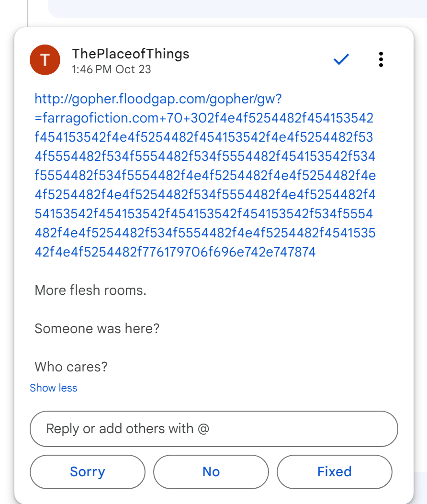Click the orange T profile avatar
The height and width of the screenshot is (504, 427).
[45, 60]
